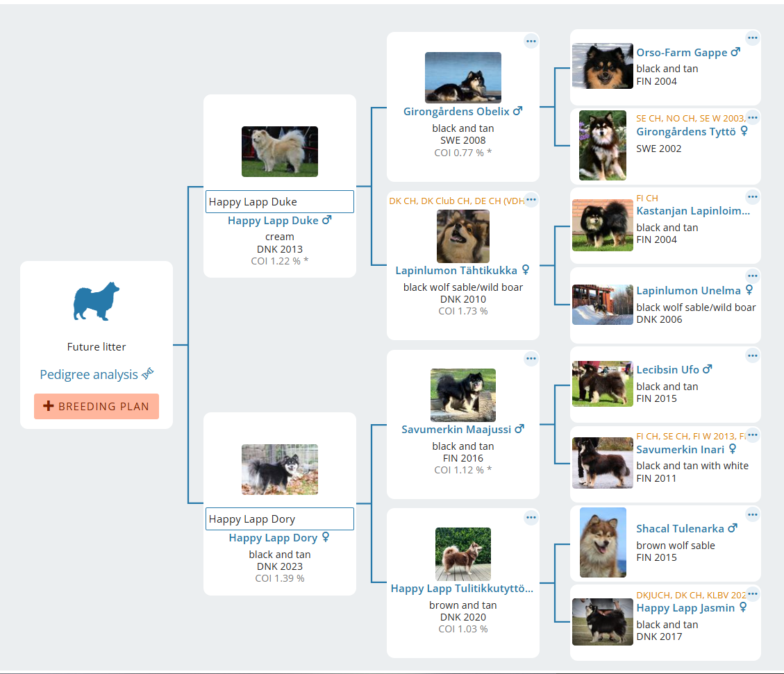Open options menu for Happy Lapp Tulitikkutyttö card

(x=531, y=517)
